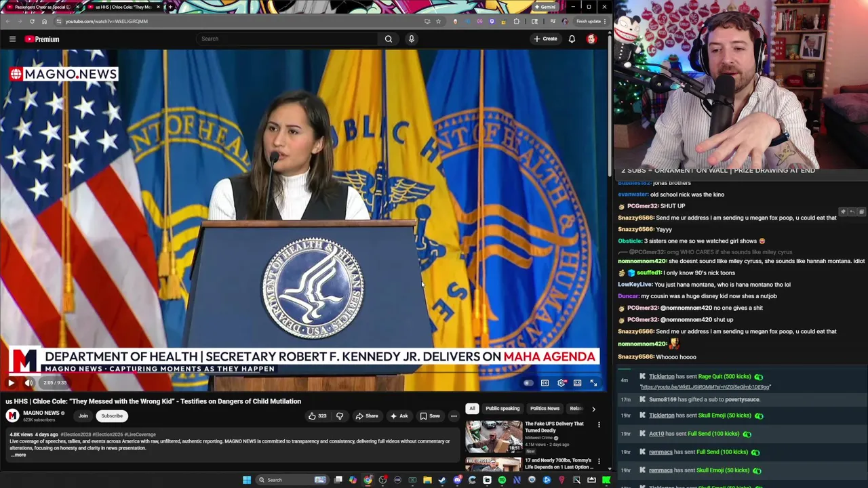The height and width of the screenshot is (488, 868).
Task: Open player settings gear
Action: 561,383
